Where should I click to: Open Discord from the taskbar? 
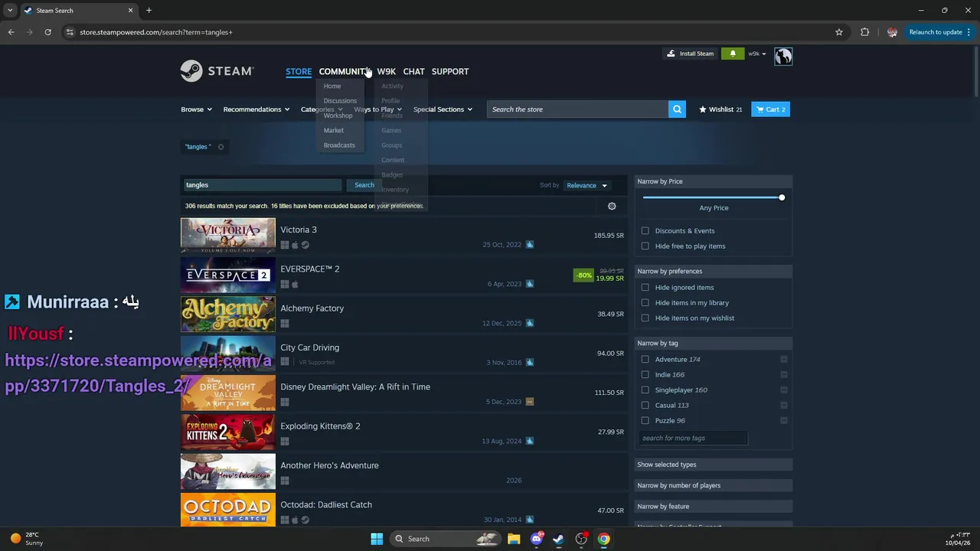click(x=537, y=539)
